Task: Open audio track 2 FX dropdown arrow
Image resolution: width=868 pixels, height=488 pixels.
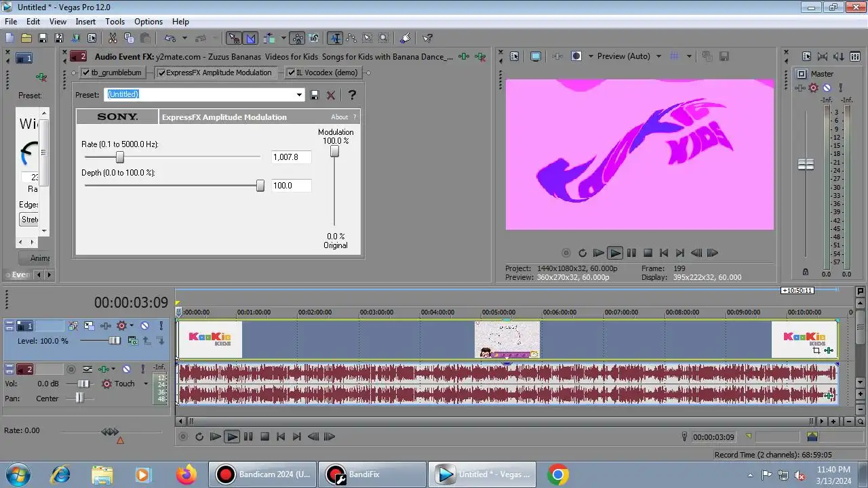Action: pyautogui.click(x=113, y=369)
